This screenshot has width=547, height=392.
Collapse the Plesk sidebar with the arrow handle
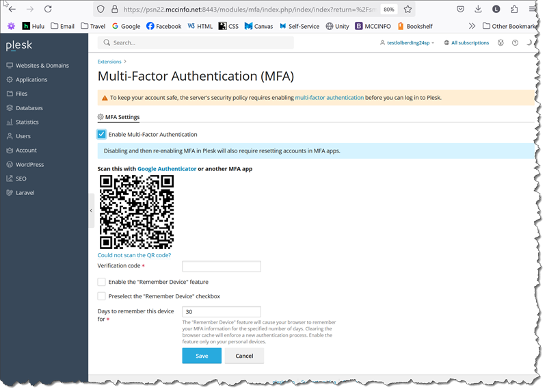coord(91,211)
